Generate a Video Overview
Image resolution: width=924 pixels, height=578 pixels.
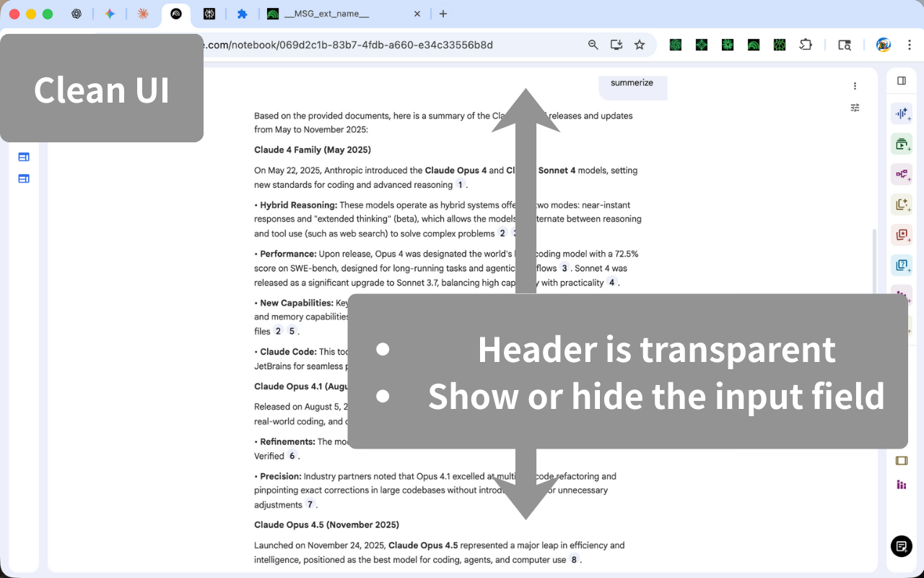(x=902, y=144)
